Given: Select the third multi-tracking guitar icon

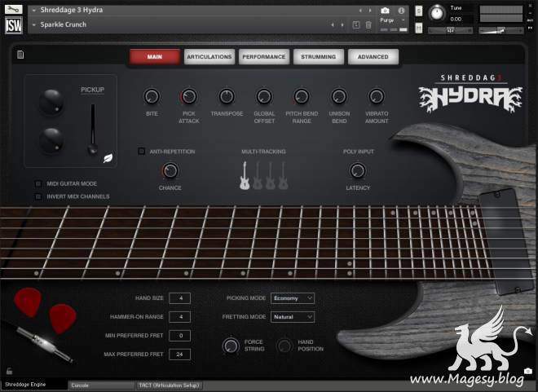Looking at the screenshot, I should [x=271, y=175].
